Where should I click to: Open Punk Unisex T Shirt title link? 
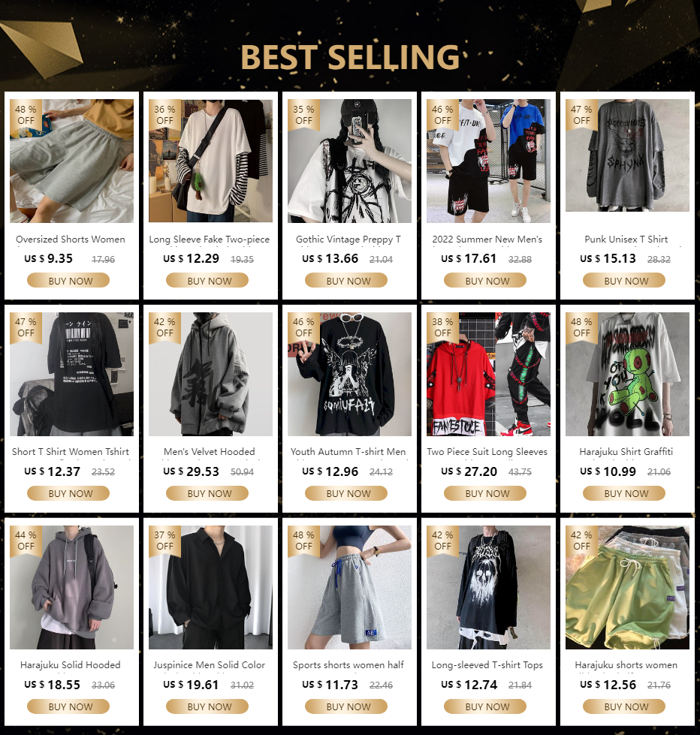[x=626, y=239]
